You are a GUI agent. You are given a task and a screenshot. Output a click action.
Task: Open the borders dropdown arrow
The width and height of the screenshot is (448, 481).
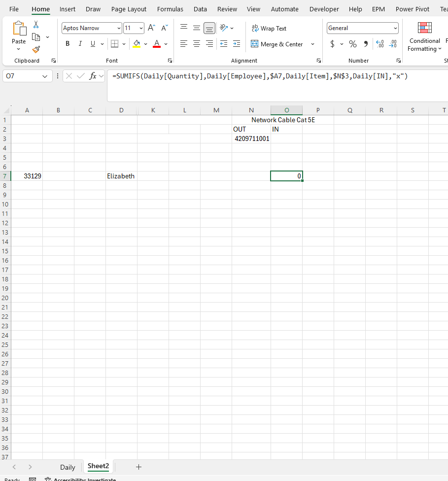124,44
